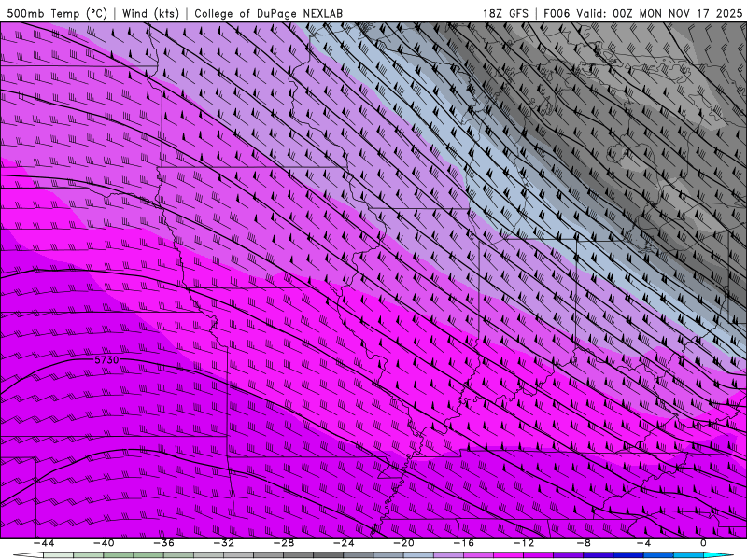Click the -44 colorbar tick label
Viewport: 747px width, 560px height.
[x=44, y=543]
